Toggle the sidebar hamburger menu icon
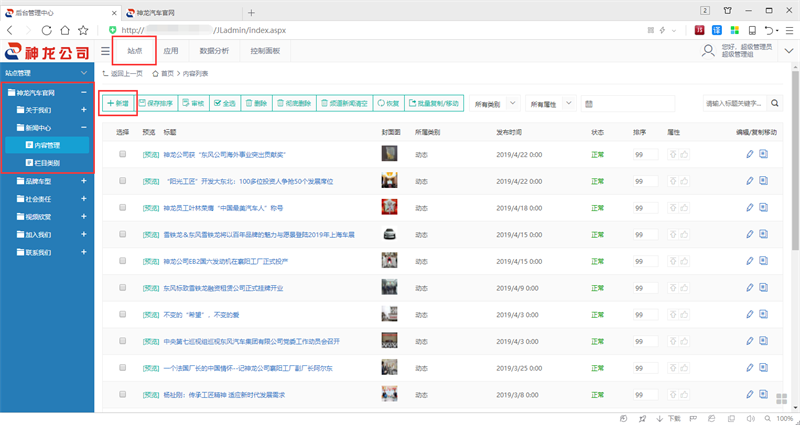 click(105, 51)
